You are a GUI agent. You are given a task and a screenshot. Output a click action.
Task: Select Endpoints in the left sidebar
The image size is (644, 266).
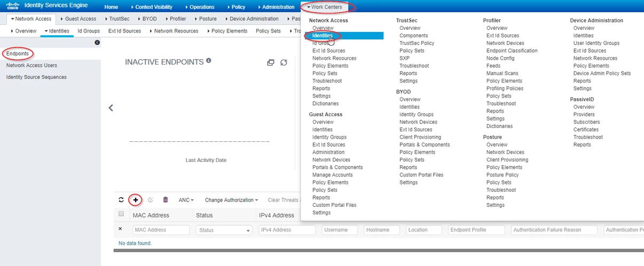[17, 54]
